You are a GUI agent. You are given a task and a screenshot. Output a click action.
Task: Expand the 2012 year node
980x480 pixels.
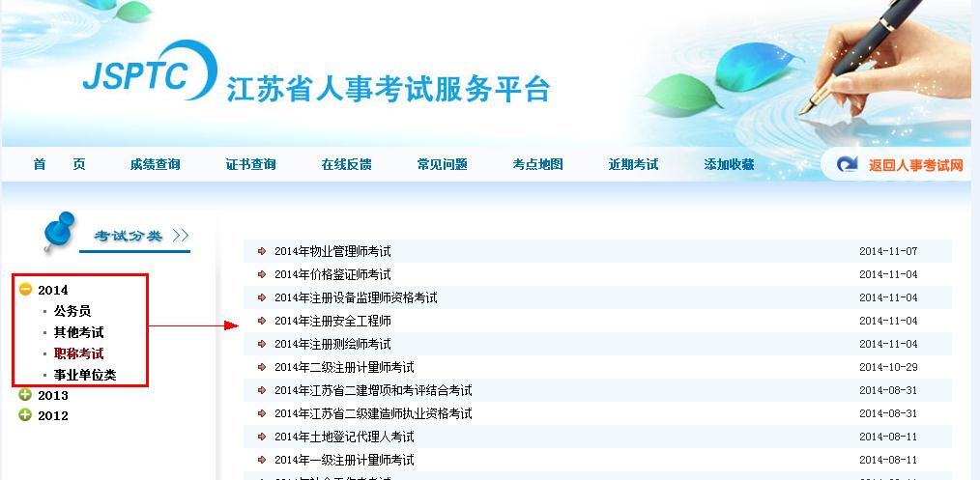25,415
